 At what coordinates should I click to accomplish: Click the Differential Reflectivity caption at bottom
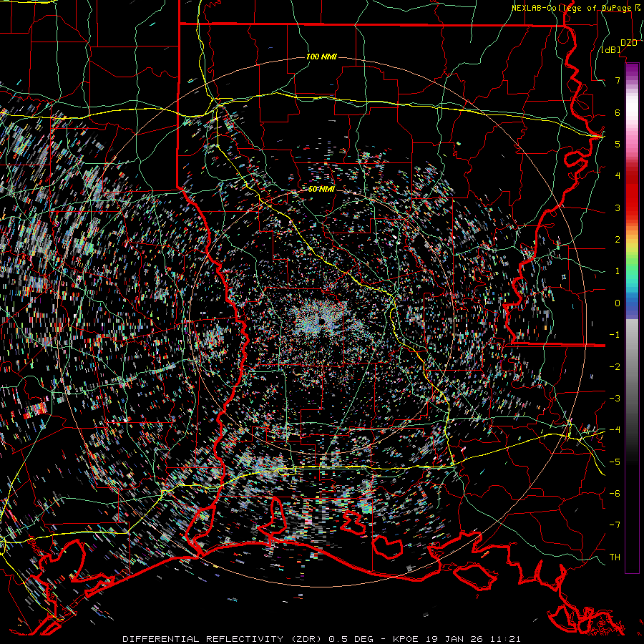[x=321, y=639]
